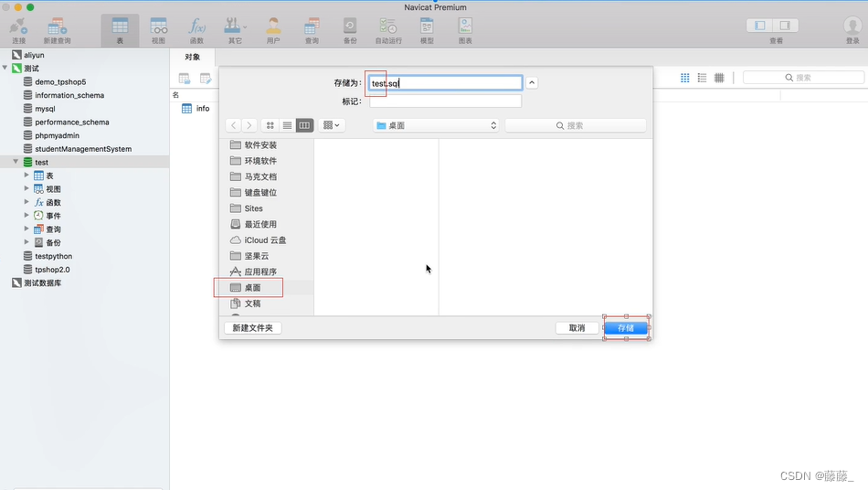The image size is (868, 490).
Task: Collapse the 测试 connection tree
Action: pos(5,68)
